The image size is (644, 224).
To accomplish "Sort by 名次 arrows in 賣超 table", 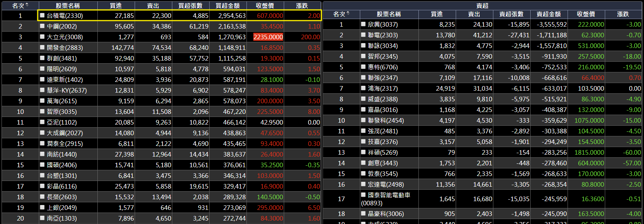I will click(x=348, y=14).
